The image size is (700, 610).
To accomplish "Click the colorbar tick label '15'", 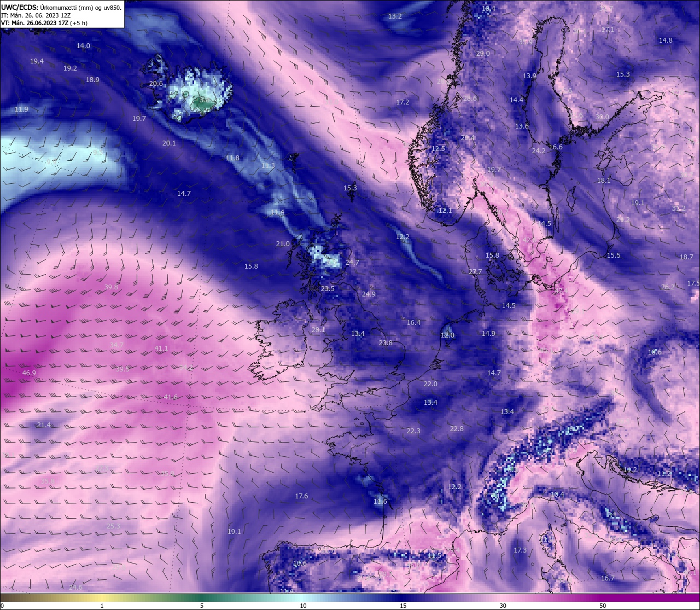I will (x=403, y=606).
